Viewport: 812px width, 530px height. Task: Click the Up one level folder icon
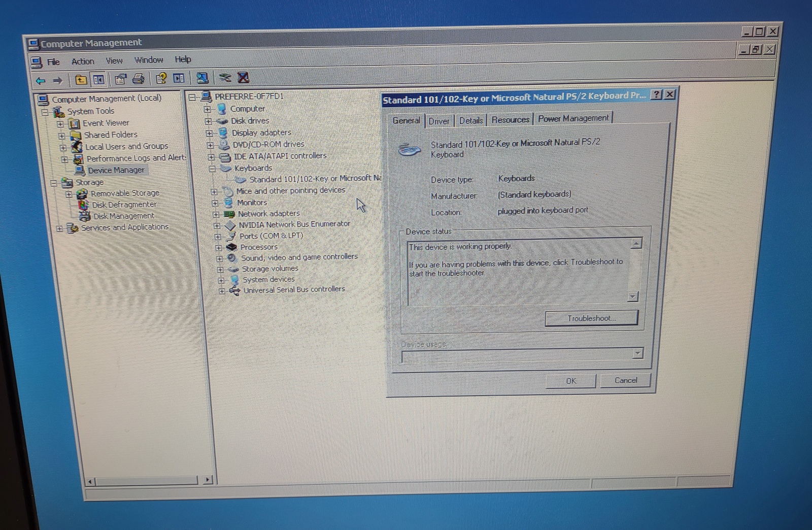[81, 79]
